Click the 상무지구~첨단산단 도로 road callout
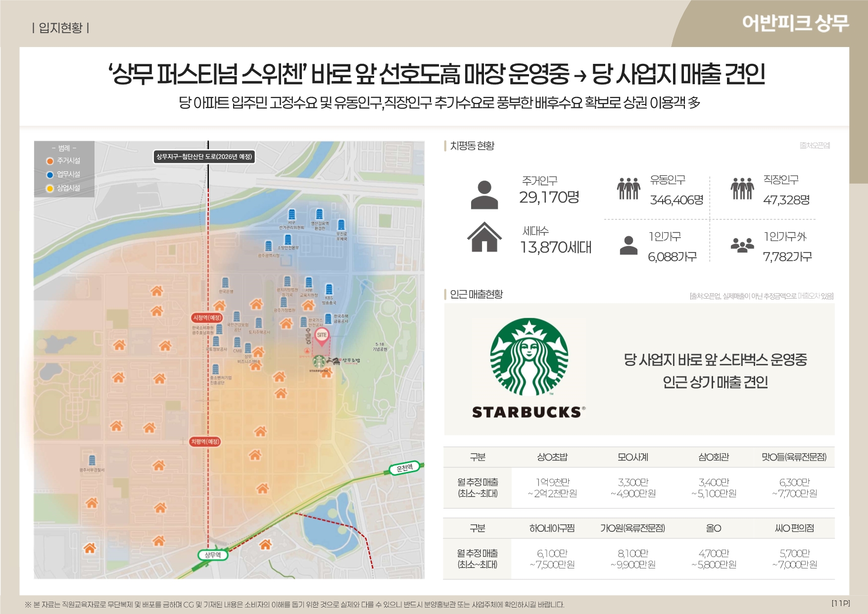Viewport: 868px width, 614px height. click(x=204, y=157)
